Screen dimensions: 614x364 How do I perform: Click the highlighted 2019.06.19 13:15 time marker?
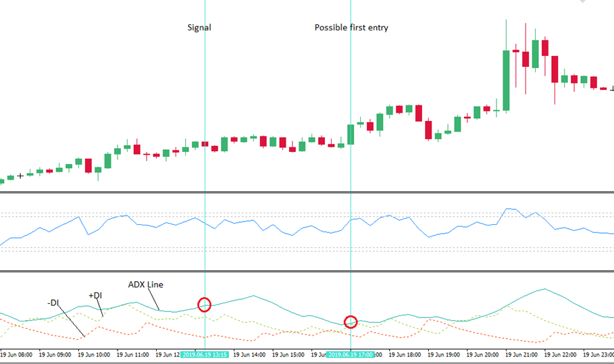pyautogui.click(x=205, y=355)
